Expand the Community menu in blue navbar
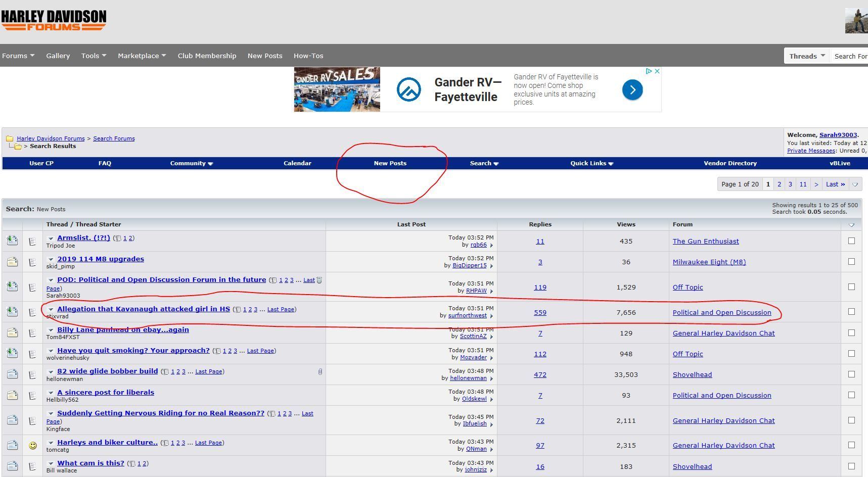Screen dimensions: 868x477 tap(191, 163)
